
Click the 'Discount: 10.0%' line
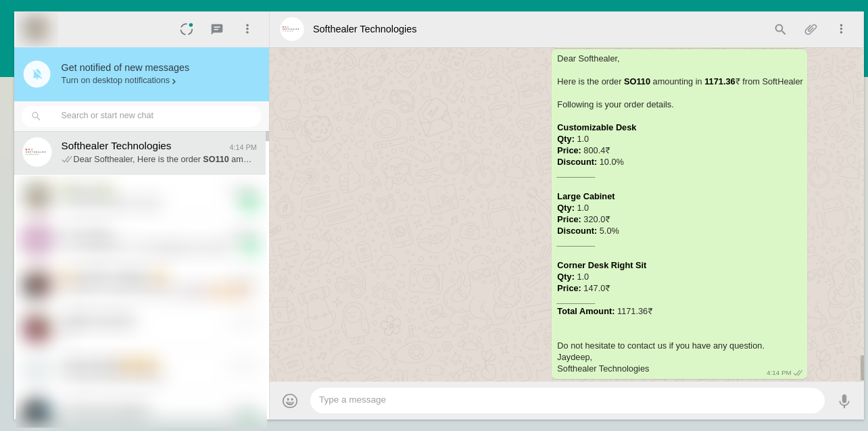(x=590, y=162)
